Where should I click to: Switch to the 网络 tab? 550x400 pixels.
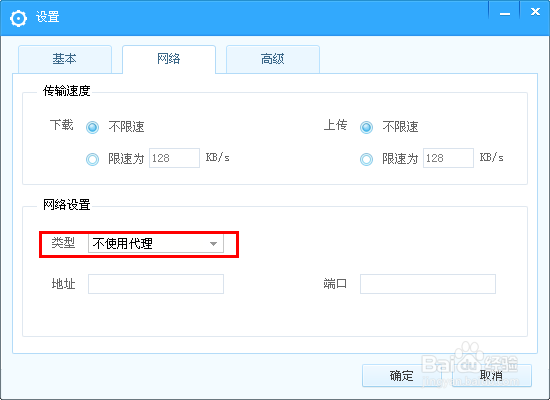[169, 59]
